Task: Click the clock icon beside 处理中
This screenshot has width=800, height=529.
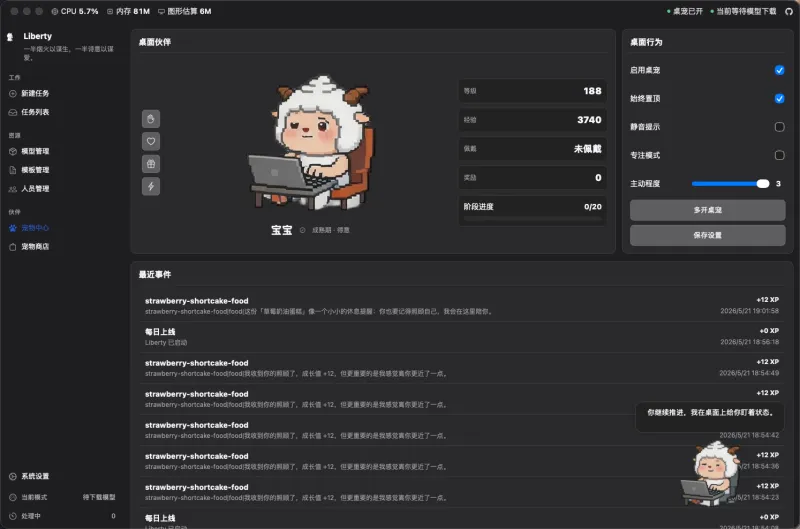Action: tap(13, 516)
